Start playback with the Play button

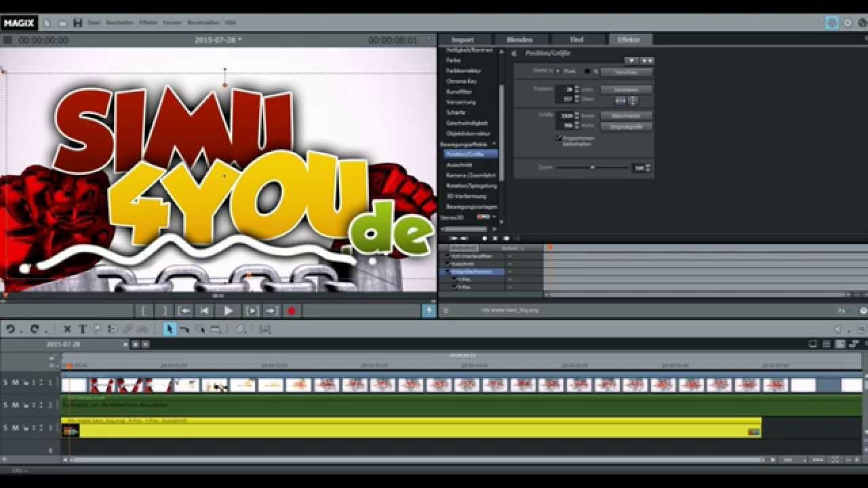tap(228, 310)
